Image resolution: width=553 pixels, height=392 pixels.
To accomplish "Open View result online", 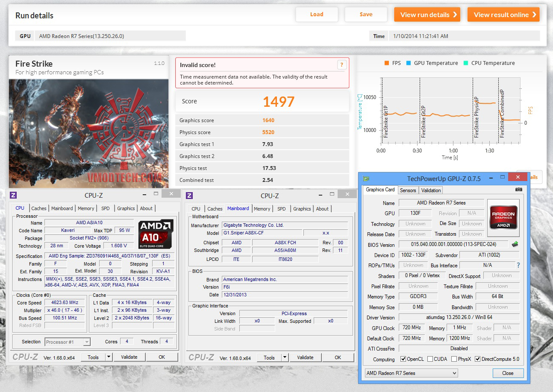I will point(503,15).
